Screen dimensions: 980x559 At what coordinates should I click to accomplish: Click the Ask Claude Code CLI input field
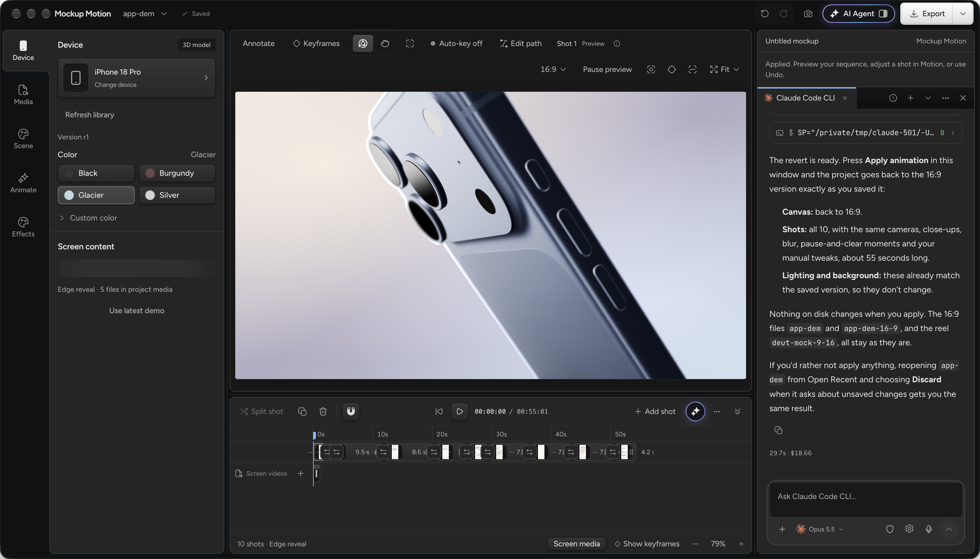pos(866,500)
